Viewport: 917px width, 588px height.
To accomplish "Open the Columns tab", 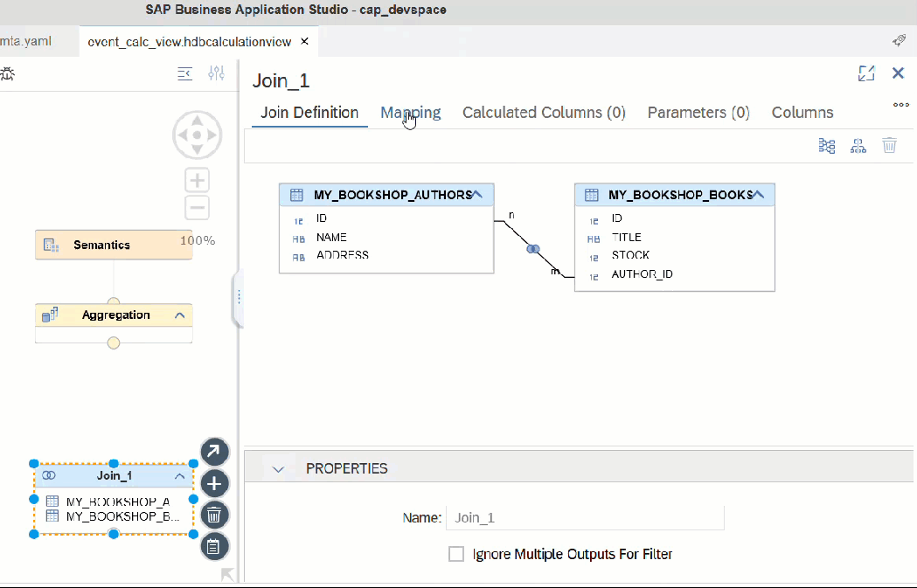I will pos(802,113).
